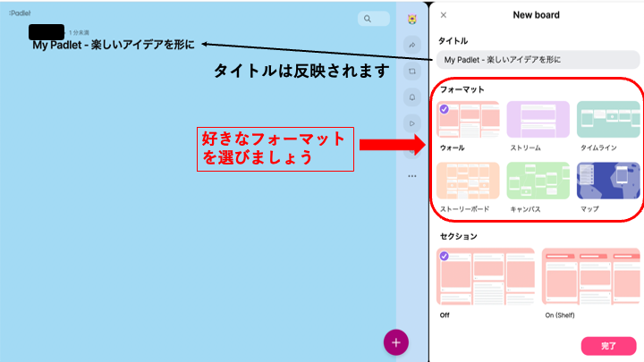This screenshot has height=362, width=644.
Task: Click the pink plus add post button
Action: click(x=396, y=342)
